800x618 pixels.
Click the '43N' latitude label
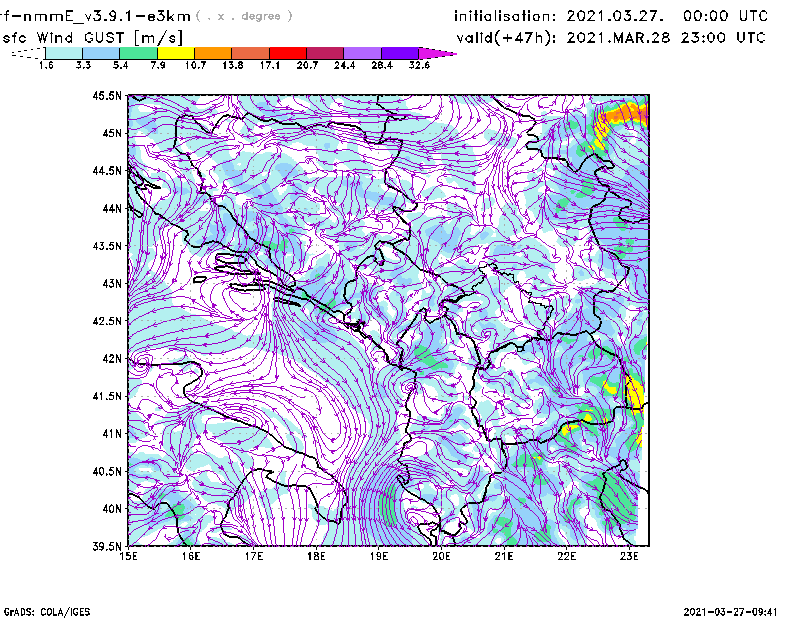tap(112, 283)
